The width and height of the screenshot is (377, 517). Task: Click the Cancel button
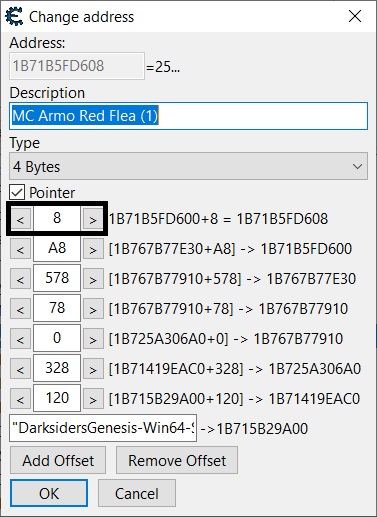click(x=137, y=493)
